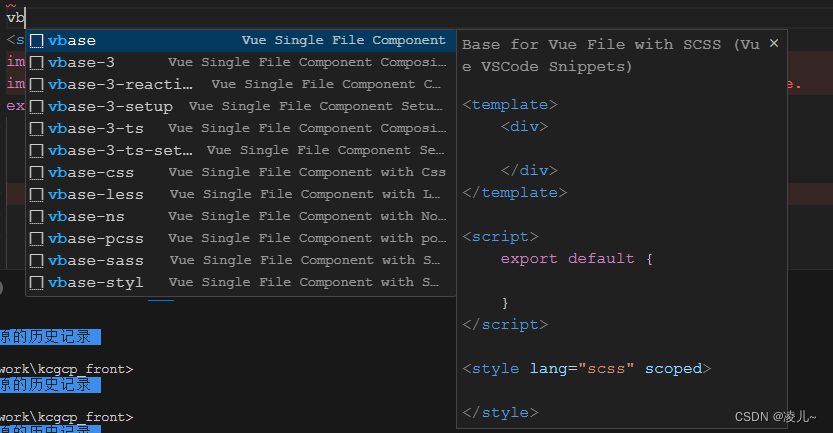Click the typed text "vb" in editor

coord(15,18)
